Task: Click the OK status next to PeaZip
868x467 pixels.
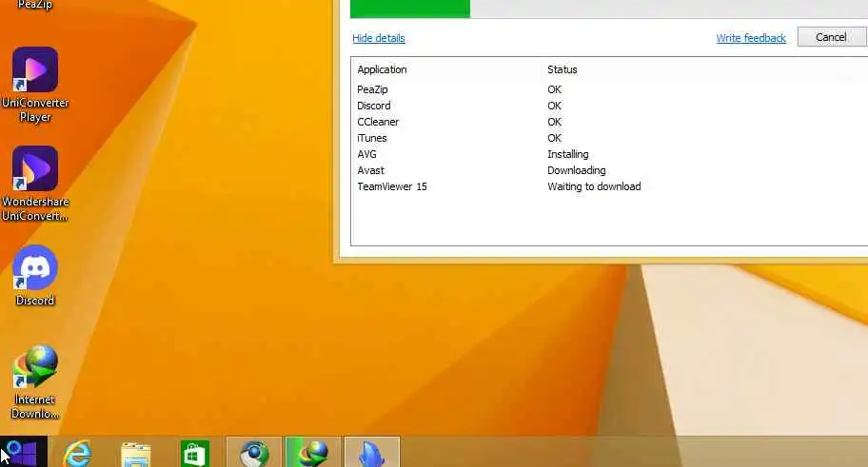Action: 554,89
